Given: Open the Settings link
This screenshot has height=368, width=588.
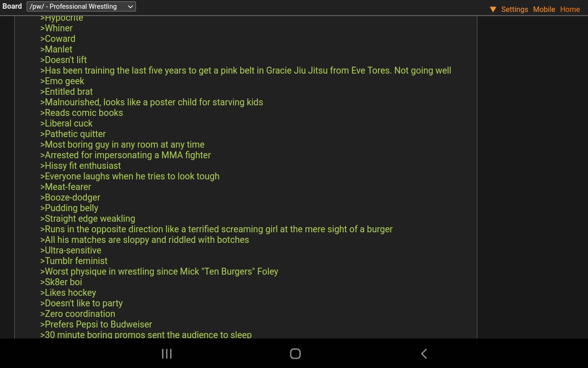Looking at the screenshot, I should [x=514, y=9].
